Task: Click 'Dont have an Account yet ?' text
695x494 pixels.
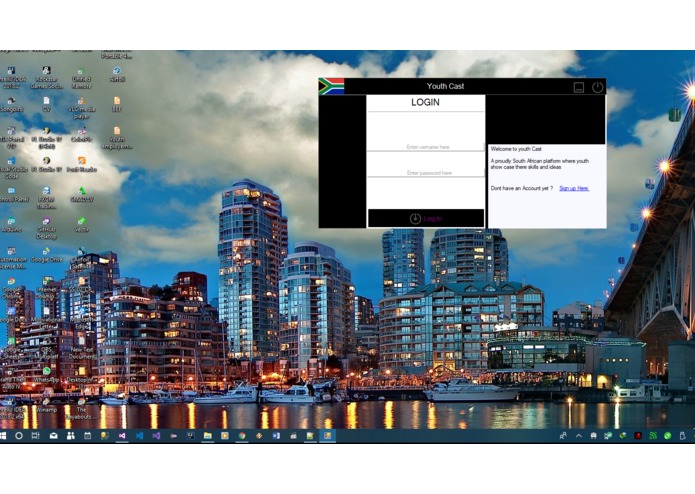Action: [522, 188]
